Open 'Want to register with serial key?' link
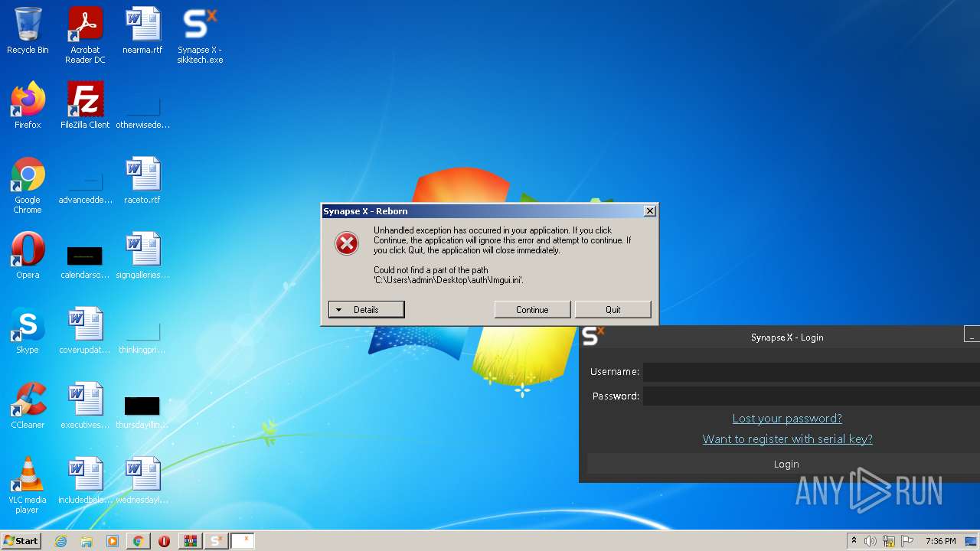The height and width of the screenshot is (551, 980). [x=787, y=439]
